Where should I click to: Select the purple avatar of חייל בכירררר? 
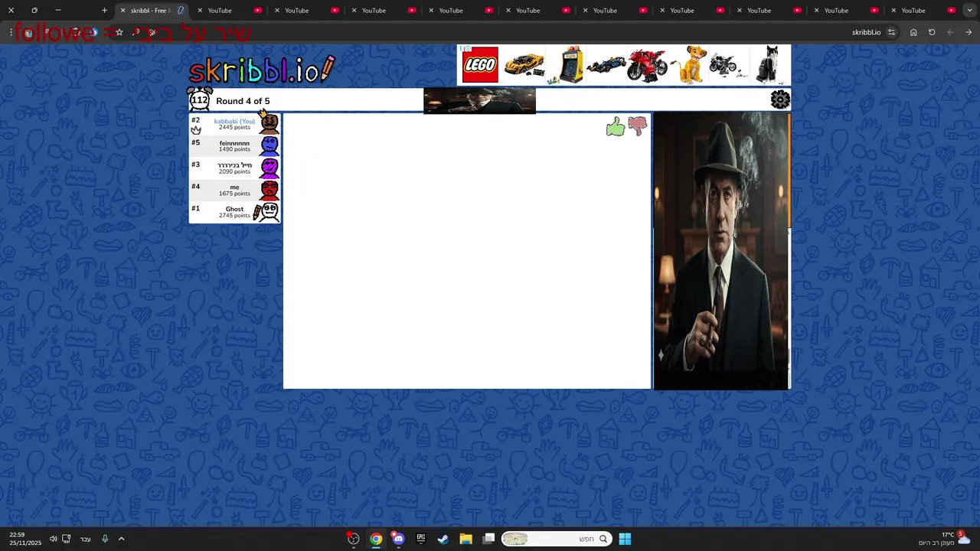click(269, 168)
